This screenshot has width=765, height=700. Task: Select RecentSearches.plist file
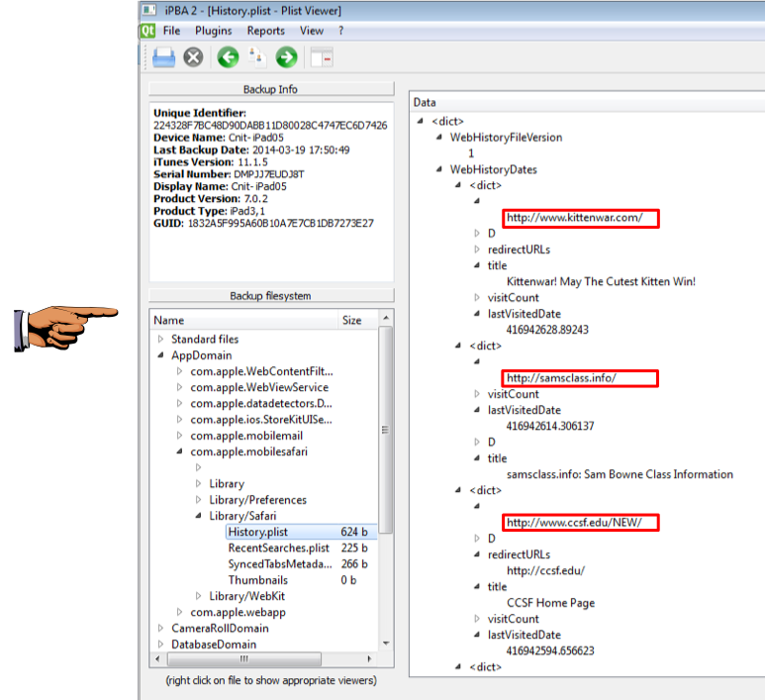point(278,548)
